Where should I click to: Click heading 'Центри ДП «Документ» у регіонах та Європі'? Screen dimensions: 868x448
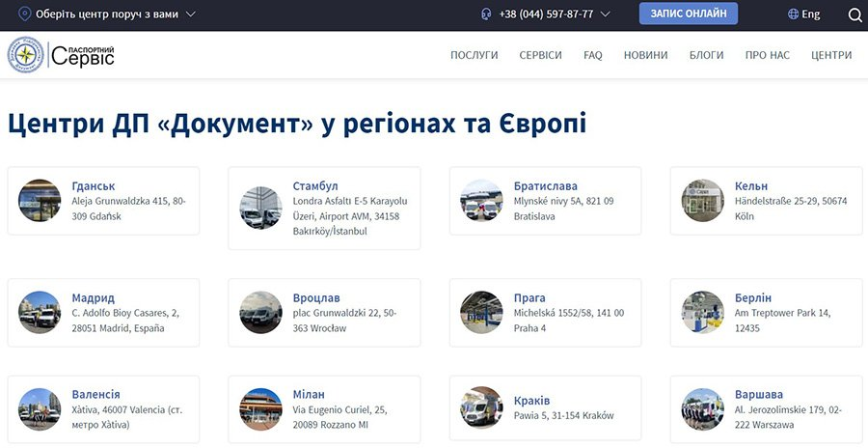(297, 123)
